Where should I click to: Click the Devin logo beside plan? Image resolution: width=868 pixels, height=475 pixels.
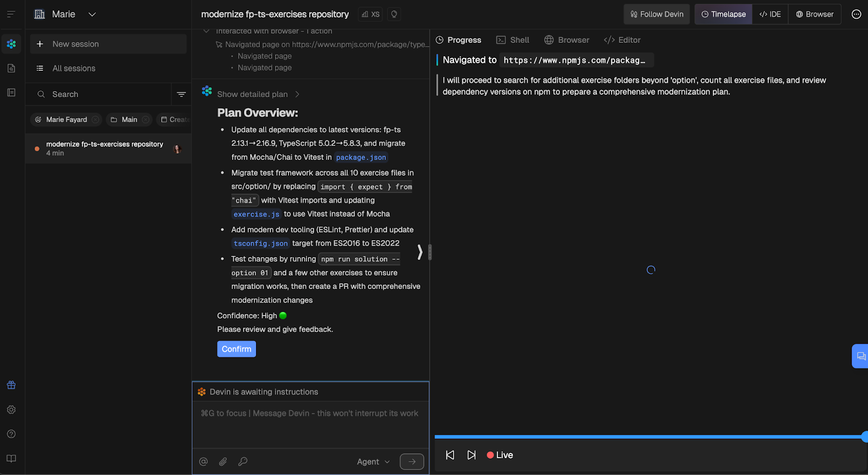(x=207, y=91)
